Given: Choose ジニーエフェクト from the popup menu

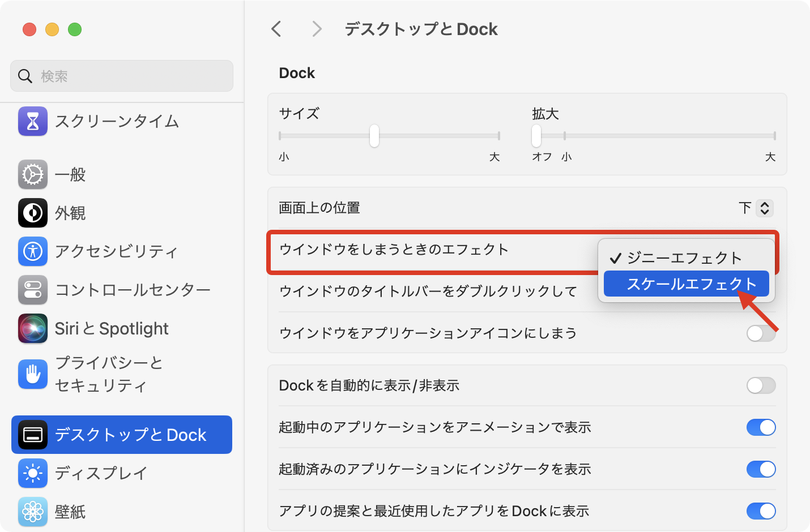Looking at the screenshot, I should [686, 258].
